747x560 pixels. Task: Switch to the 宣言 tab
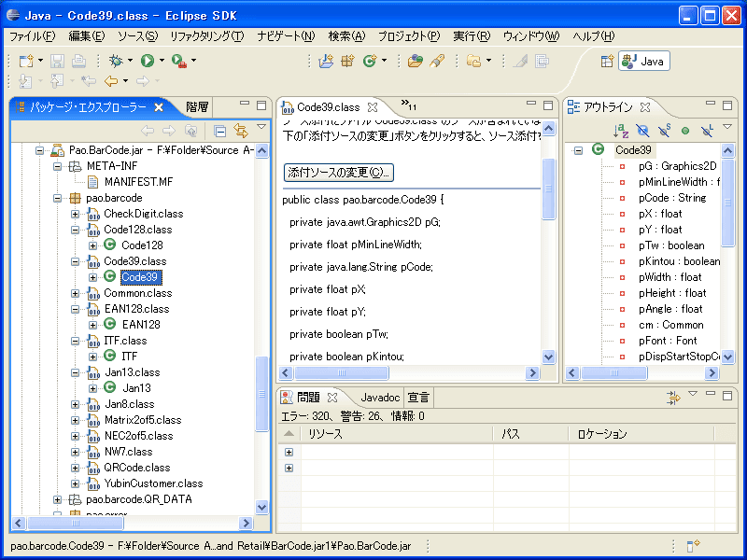pos(418,398)
